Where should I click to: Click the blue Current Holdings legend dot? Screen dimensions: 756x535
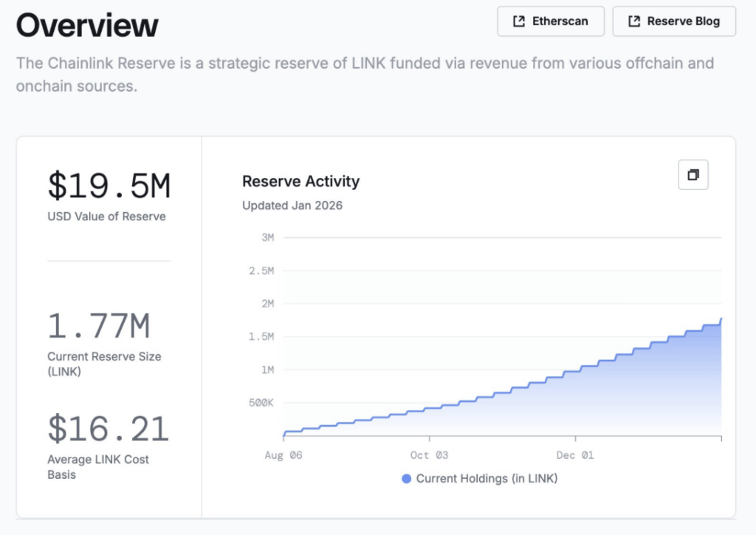pyautogui.click(x=406, y=479)
